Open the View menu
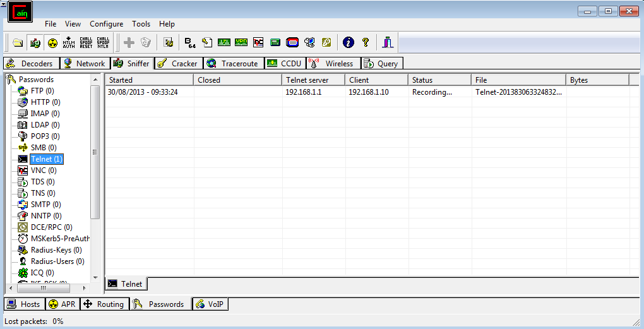Screen dimensions: 644x329 (73, 24)
